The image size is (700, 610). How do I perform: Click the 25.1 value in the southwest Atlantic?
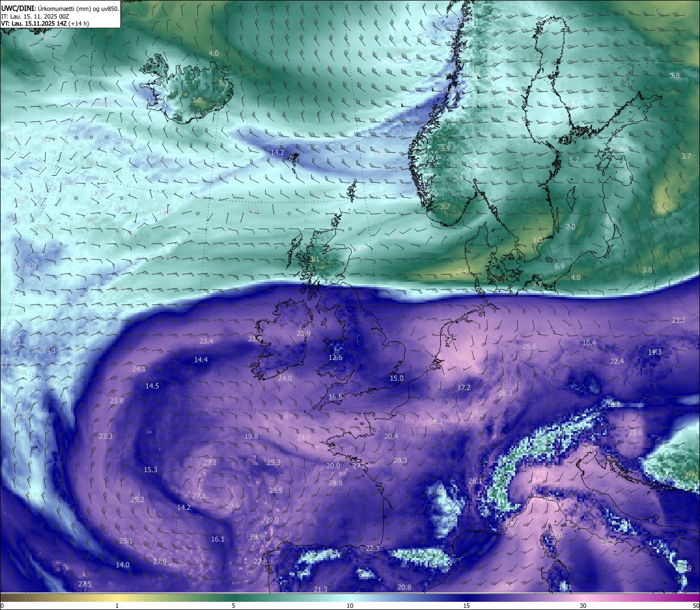click(x=126, y=541)
